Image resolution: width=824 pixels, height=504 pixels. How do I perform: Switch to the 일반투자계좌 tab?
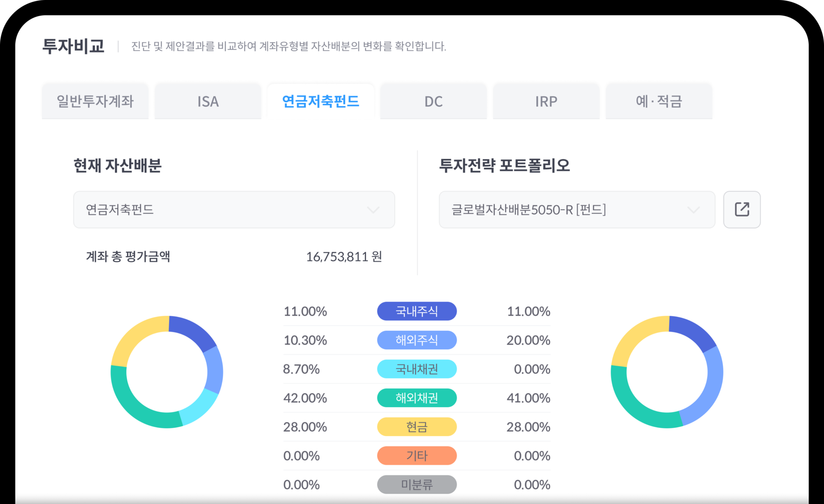point(95,102)
